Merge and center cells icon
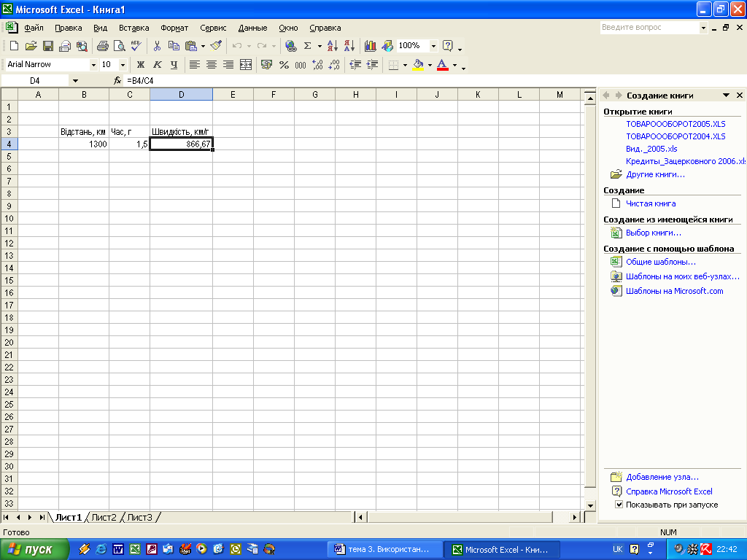Image resolution: width=747 pixels, height=560 pixels. click(x=246, y=65)
